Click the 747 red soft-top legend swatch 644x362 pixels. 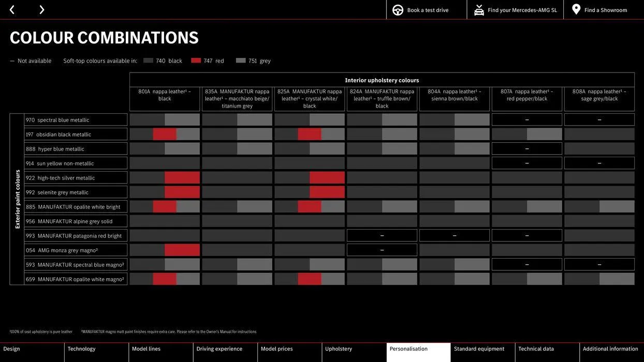pyautogui.click(x=196, y=61)
